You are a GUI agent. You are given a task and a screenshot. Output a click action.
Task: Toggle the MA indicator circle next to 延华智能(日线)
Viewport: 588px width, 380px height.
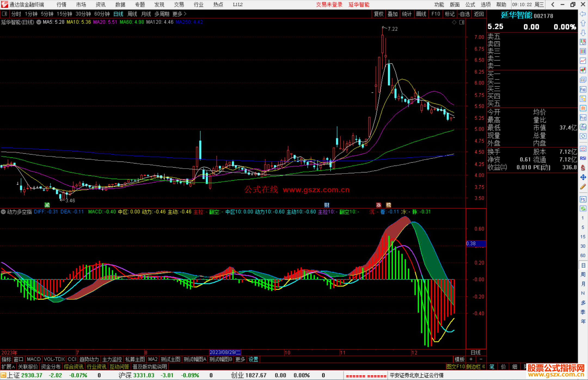point(39,22)
